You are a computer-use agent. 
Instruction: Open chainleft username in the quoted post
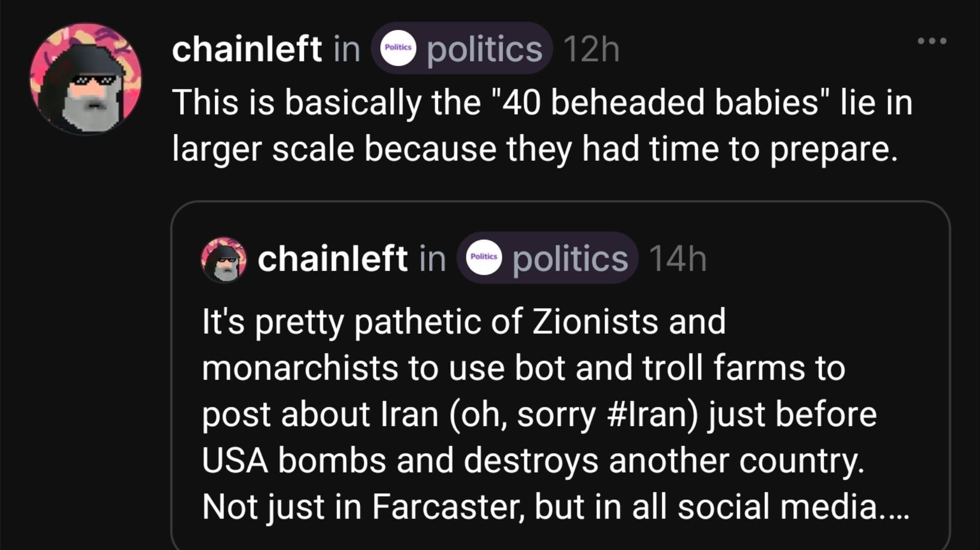pyautogui.click(x=332, y=258)
